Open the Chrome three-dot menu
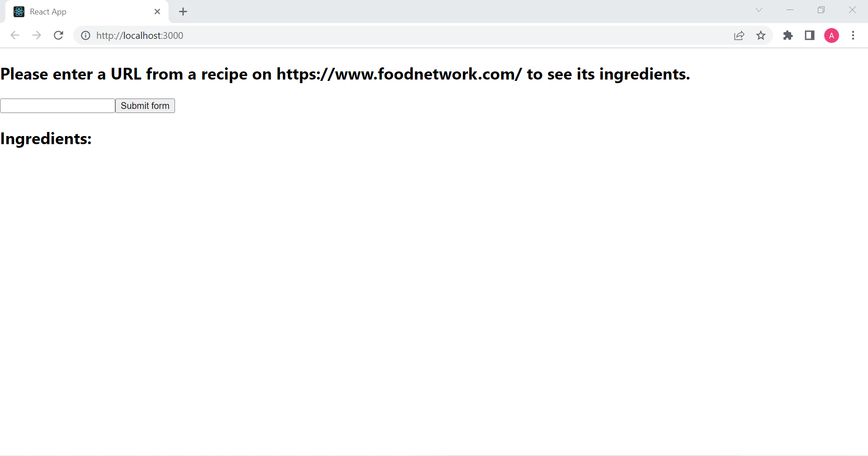868x456 pixels. [x=853, y=35]
